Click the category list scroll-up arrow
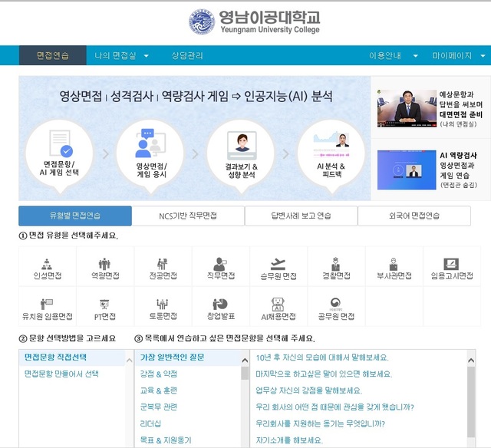The image size is (491, 448). point(245,361)
